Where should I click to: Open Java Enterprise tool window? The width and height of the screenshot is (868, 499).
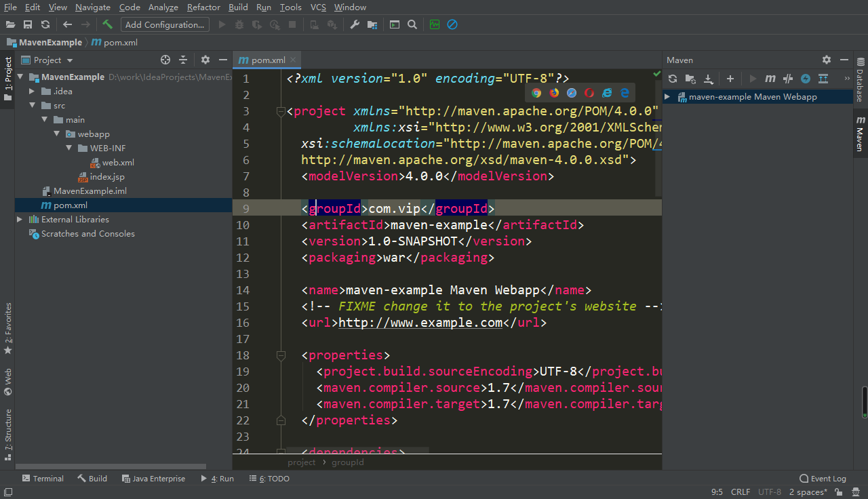tap(153, 478)
